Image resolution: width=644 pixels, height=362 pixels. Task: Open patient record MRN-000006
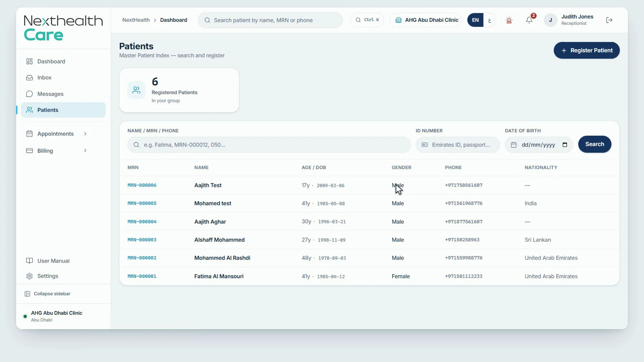142,185
